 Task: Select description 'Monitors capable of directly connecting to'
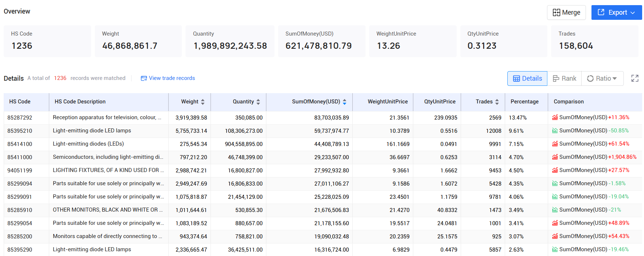pyautogui.click(x=107, y=236)
